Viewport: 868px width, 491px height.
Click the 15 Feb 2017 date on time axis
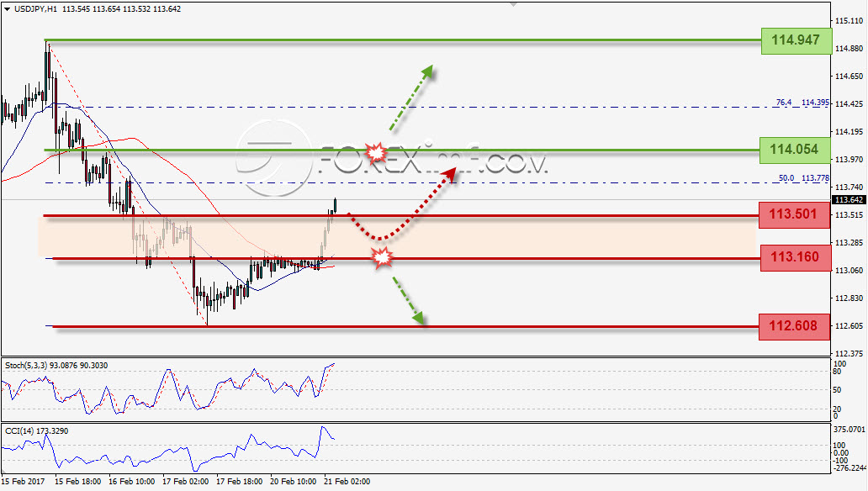[x=24, y=482]
